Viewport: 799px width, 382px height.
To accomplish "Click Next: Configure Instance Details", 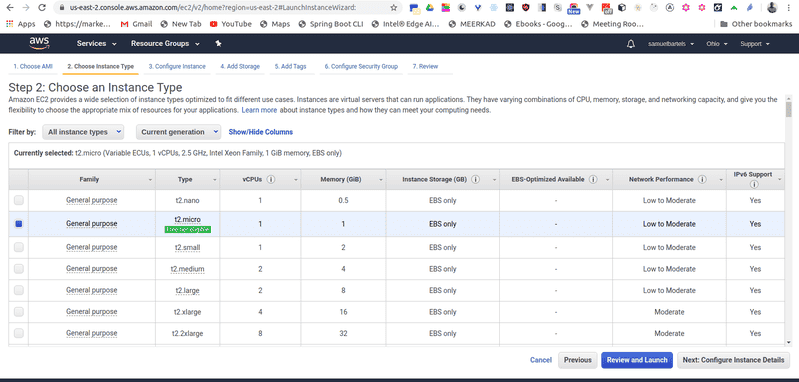I will [733, 360].
